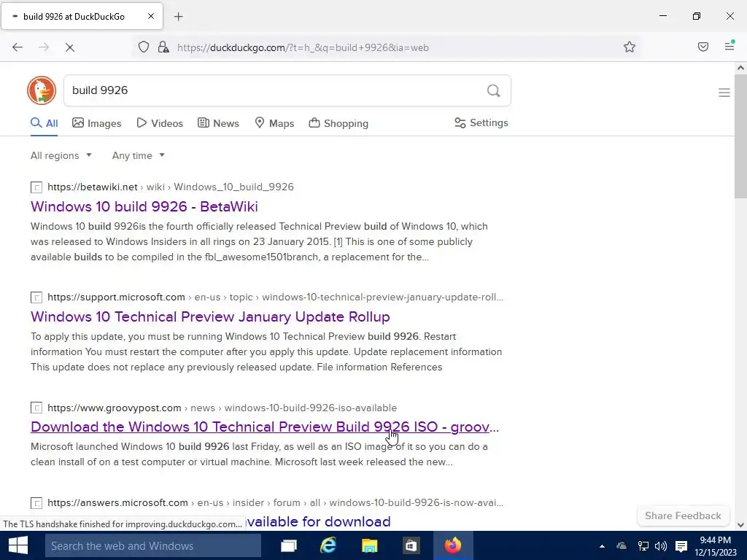View site security padlock info
This screenshot has height=560, width=747.
click(x=163, y=47)
